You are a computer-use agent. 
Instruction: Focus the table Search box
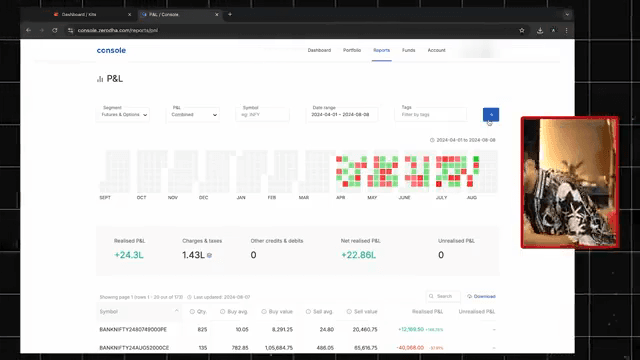[x=443, y=296]
